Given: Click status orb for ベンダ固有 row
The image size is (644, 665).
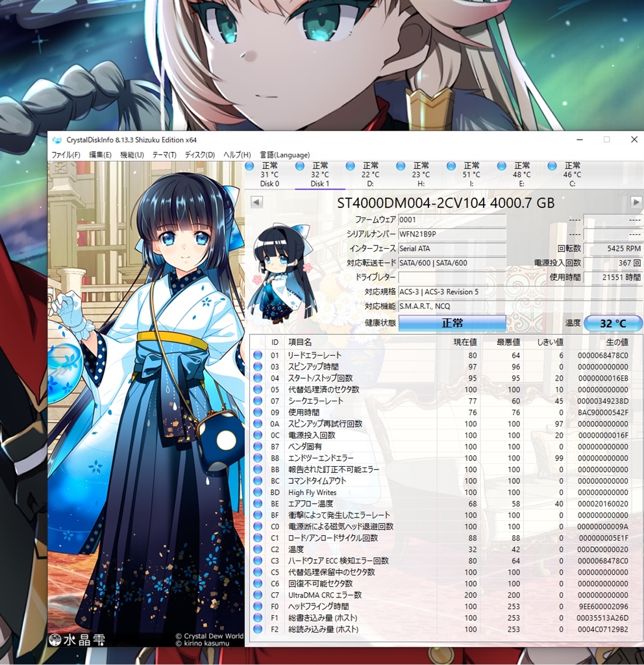Looking at the screenshot, I should click(x=258, y=447).
